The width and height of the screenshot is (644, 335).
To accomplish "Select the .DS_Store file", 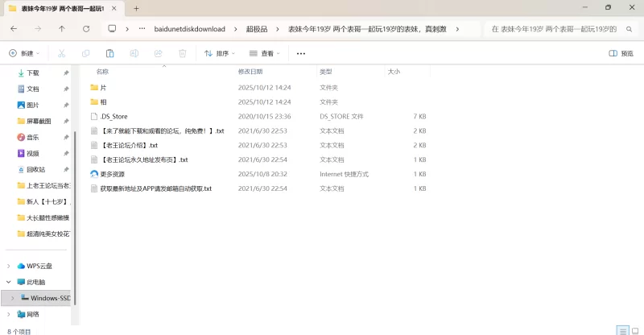I will click(x=114, y=116).
